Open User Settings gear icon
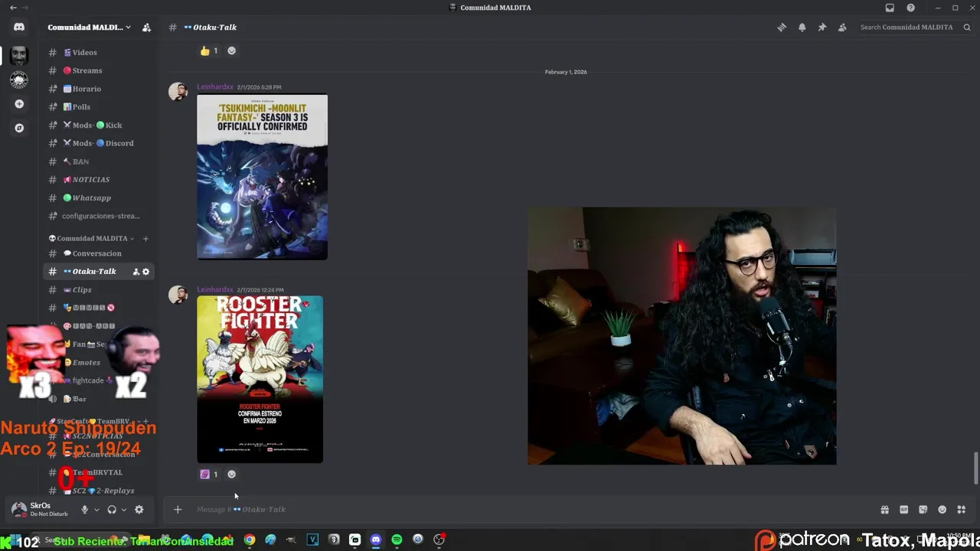Viewport: 980px width, 551px height. [x=139, y=509]
